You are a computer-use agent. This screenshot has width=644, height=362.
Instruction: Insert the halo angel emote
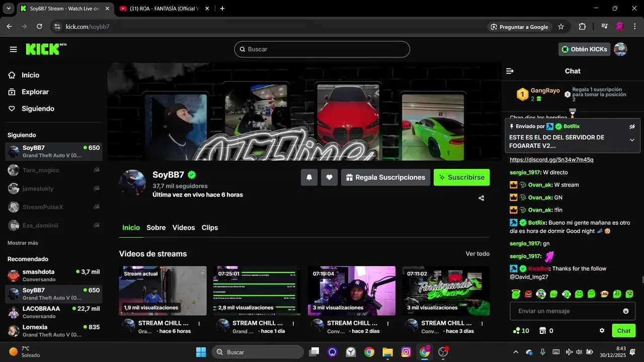click(x=516, y=294)
